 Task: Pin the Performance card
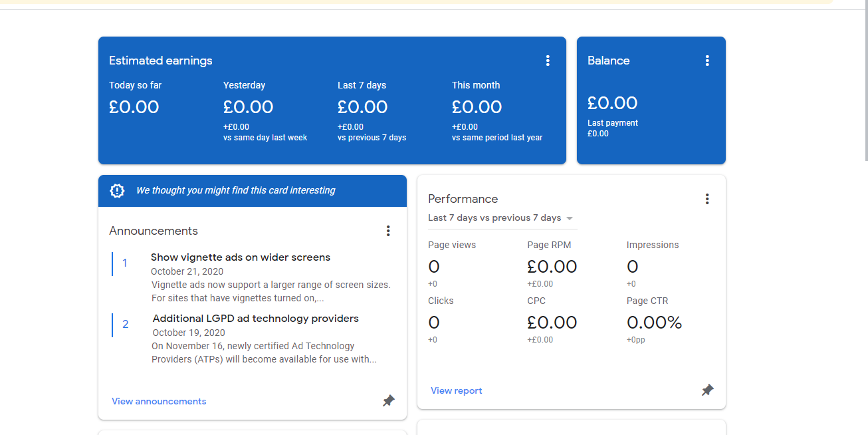708,390
